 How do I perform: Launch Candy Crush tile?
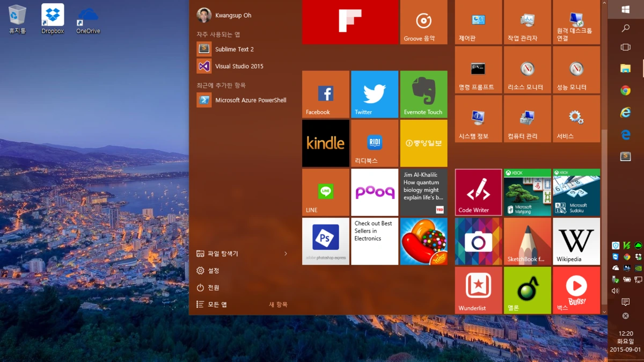(423, 241)
